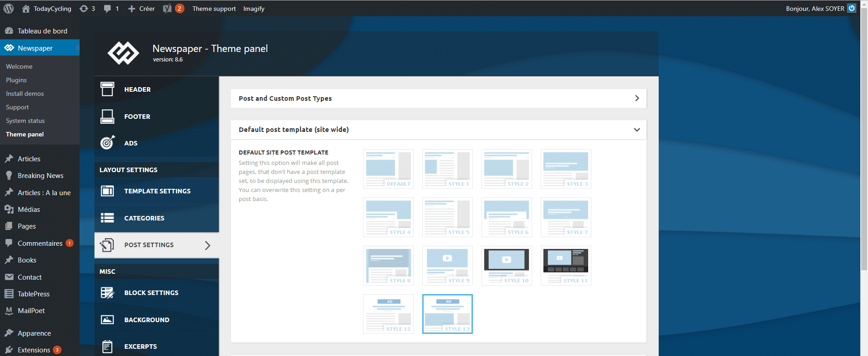Click the Newspaper theme logo in panel header
The height and width of the screenshot is (356, 868).
tap(123, 53)
